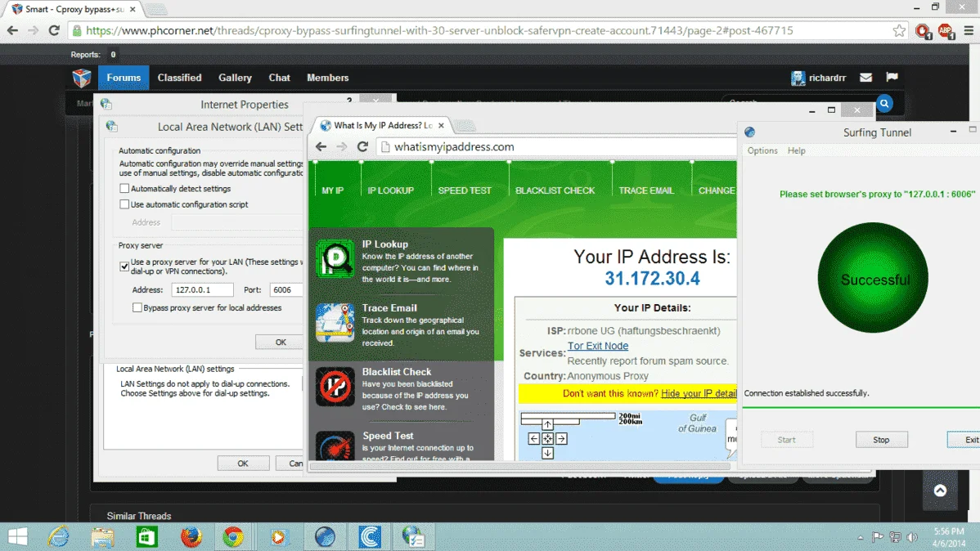Click the phcorner site logo
The height and width of the screenshot is (551, 980).
[x=81, y=78]
